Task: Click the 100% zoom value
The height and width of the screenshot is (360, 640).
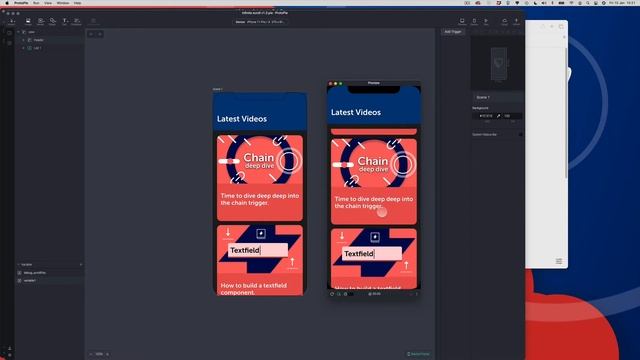Action: (x=99, y=354)
